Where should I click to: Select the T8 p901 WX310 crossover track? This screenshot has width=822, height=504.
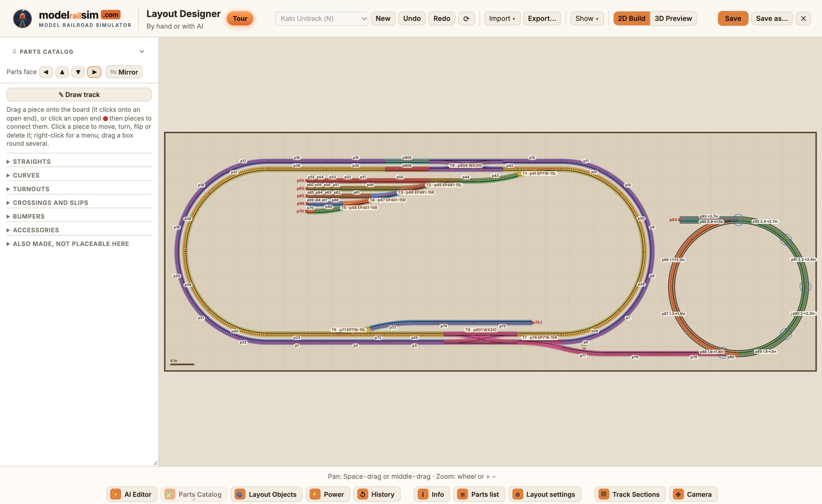[x=480, y=338]
